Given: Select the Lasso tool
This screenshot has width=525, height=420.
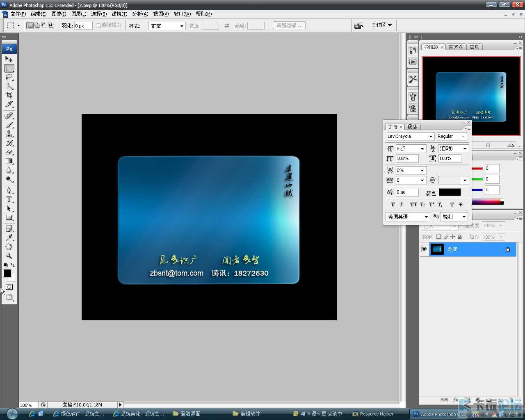Looking at the screenshot, I should (9, 77).
